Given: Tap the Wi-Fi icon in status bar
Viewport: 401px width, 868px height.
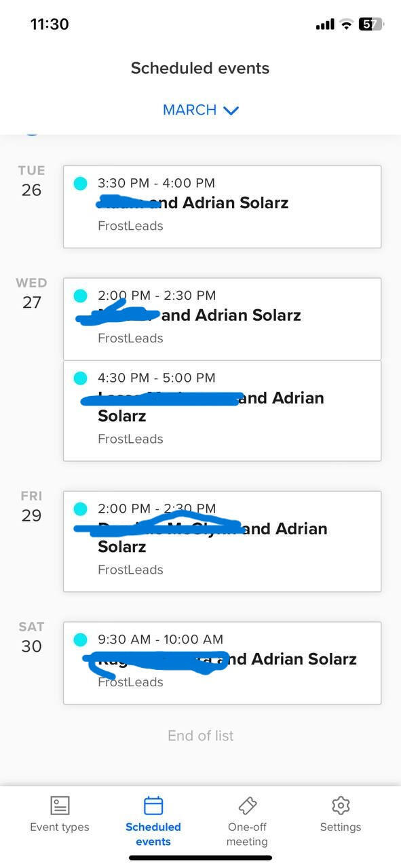Looking at the screenshot, I should [346, 24].
